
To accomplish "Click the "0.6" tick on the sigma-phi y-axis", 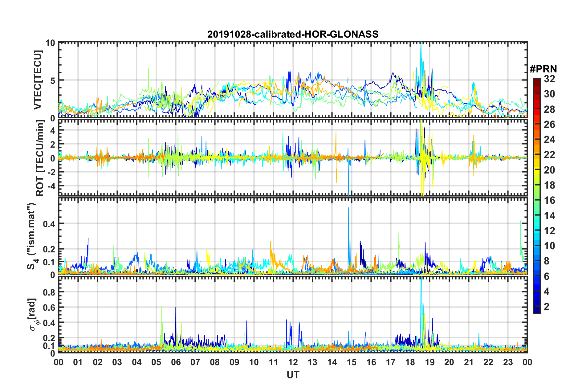I will (x=49, y=307).
